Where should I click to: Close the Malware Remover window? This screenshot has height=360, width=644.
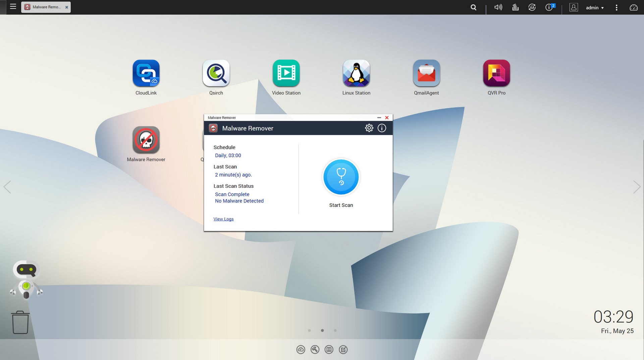click(387, 118)
